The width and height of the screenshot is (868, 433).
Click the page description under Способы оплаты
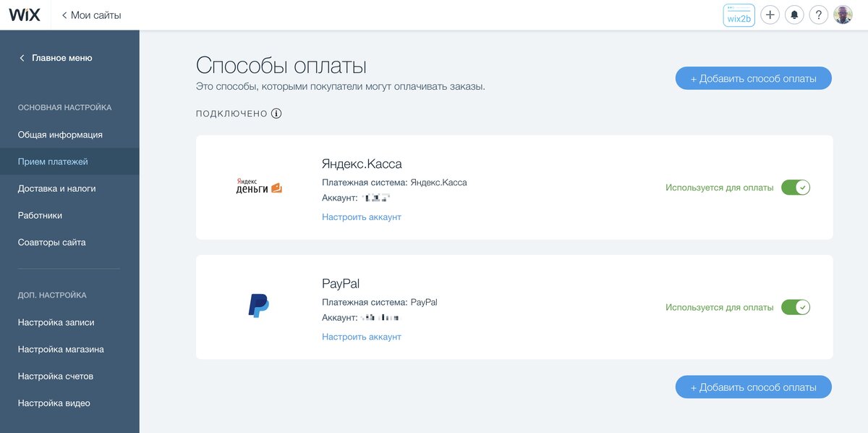pos(341,86)
